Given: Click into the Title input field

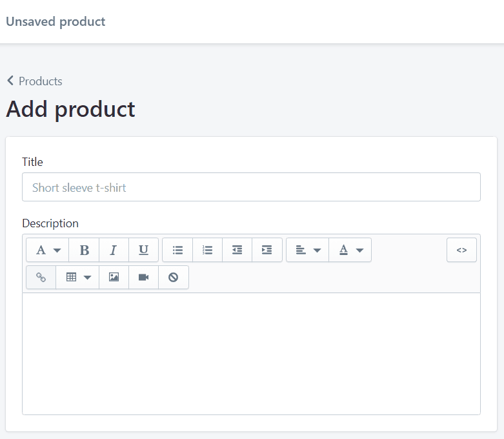Looking at the screenshot, I should [x=251, y=187].
